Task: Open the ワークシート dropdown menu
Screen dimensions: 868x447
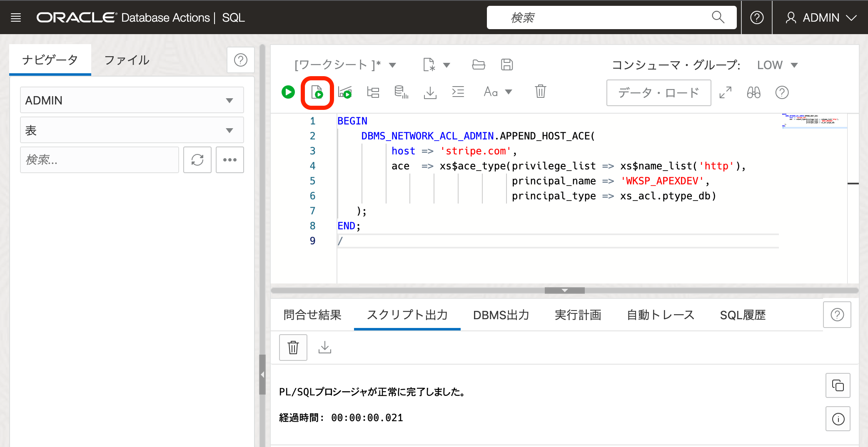Action: (x=345, y=65)
